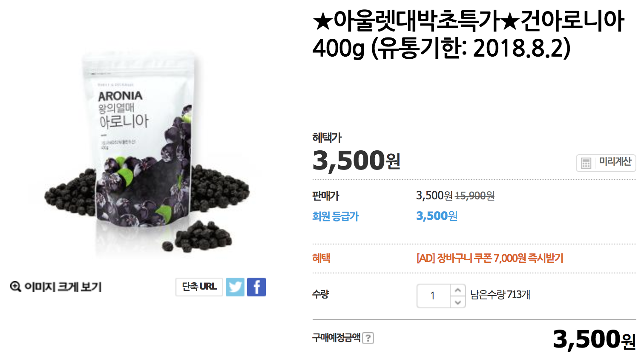Click the 회원 등급가 link
The image size is (644, 362).
click(336, 216)
